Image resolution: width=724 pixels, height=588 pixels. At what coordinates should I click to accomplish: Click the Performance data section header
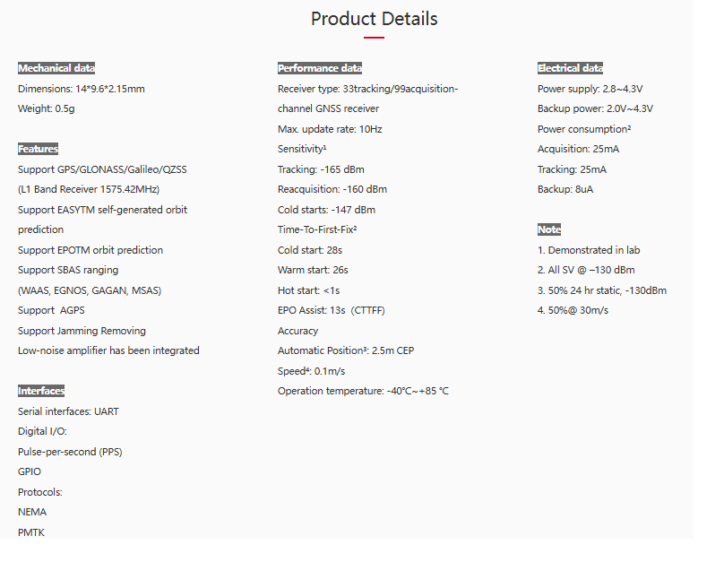pyautogui.click(x=320, y=68)
